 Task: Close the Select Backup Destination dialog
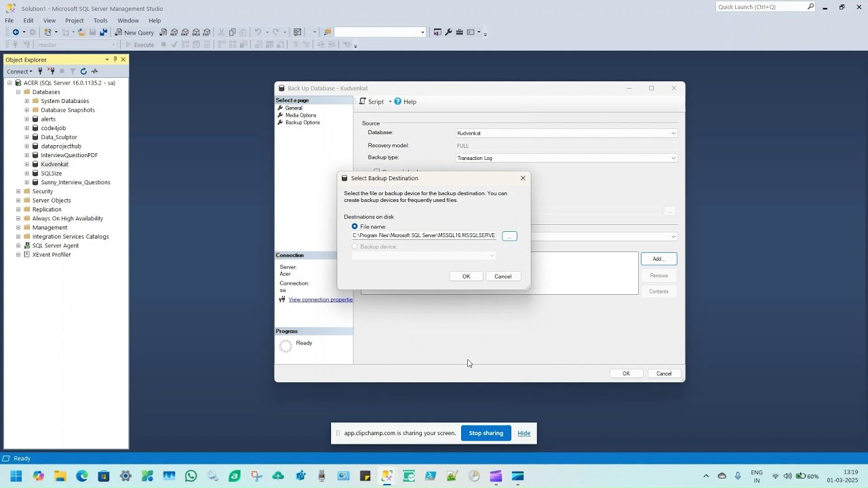point(523,178)
